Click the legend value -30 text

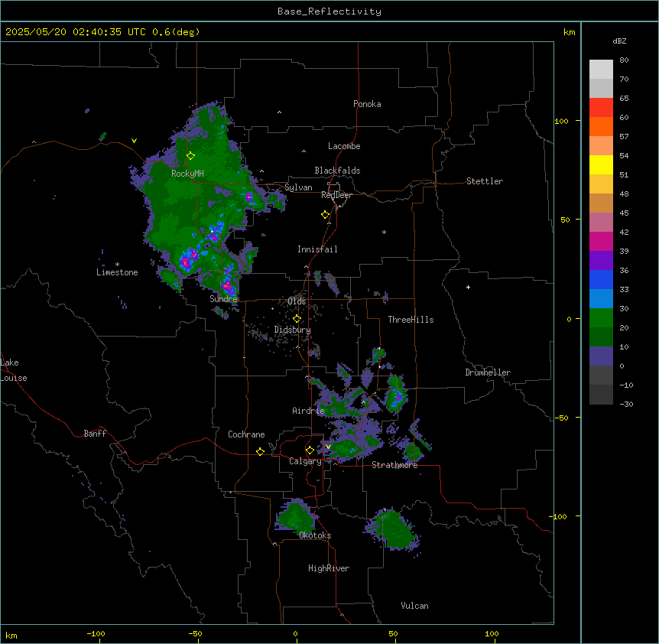point(626,404)
